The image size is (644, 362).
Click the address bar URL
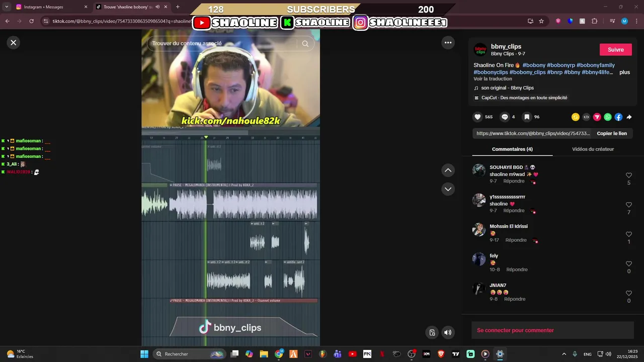(122, 21)
